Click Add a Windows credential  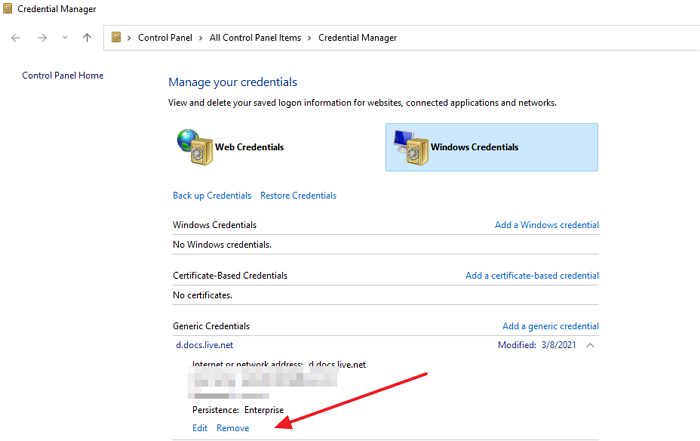[546, 225]
